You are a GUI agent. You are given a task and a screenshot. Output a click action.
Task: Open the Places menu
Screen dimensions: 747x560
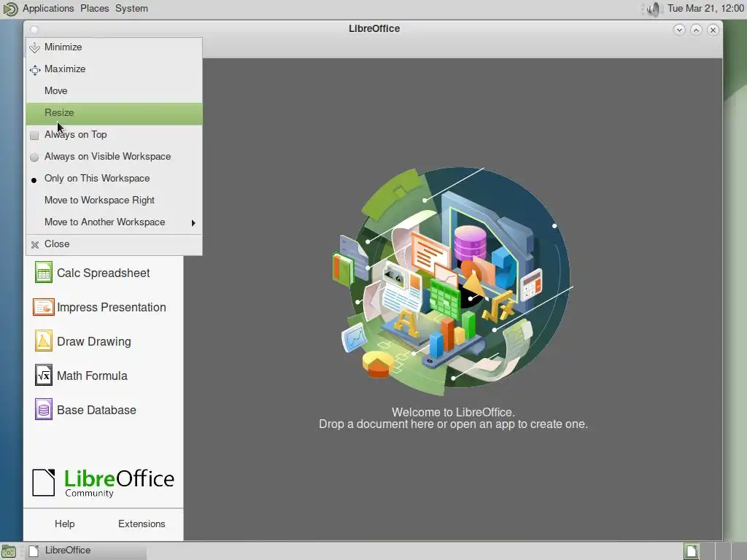[94, 9]
